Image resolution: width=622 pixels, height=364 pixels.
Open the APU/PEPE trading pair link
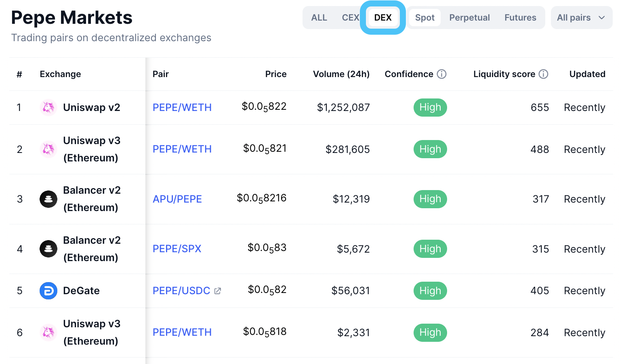pyautogui.click(x=177, y=199)
